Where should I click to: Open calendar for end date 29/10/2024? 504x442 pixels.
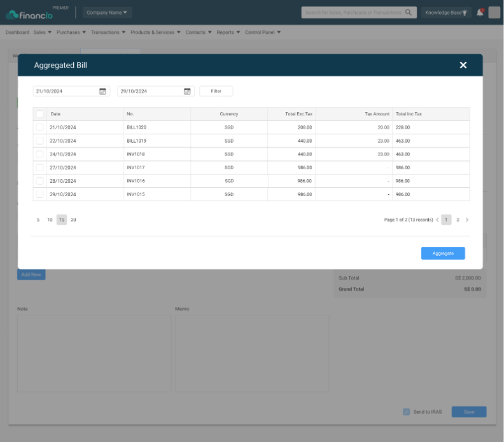187,91
